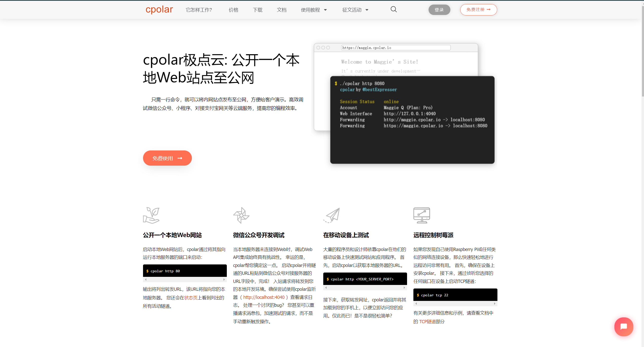Click the search magnifier icon
This screenshot has width=644, height=347.
pyautogui.click(x=394, y=9)
